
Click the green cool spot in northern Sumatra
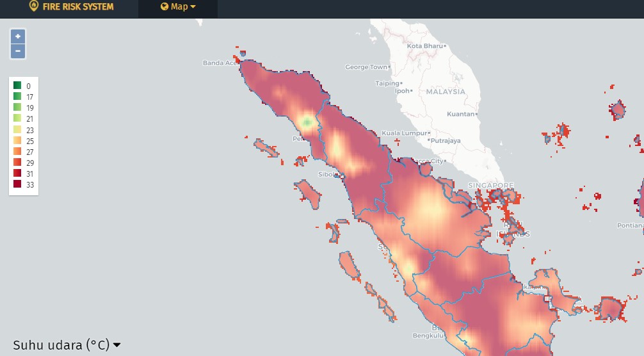(307, 122)
